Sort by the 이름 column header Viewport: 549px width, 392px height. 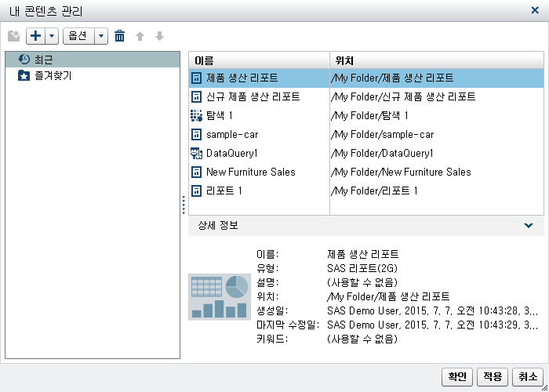click(x=259, y=60)
